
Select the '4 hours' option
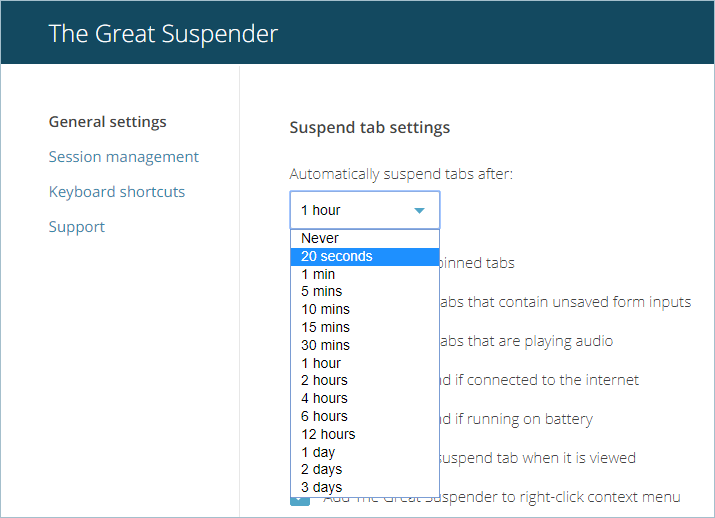point(324,398)
